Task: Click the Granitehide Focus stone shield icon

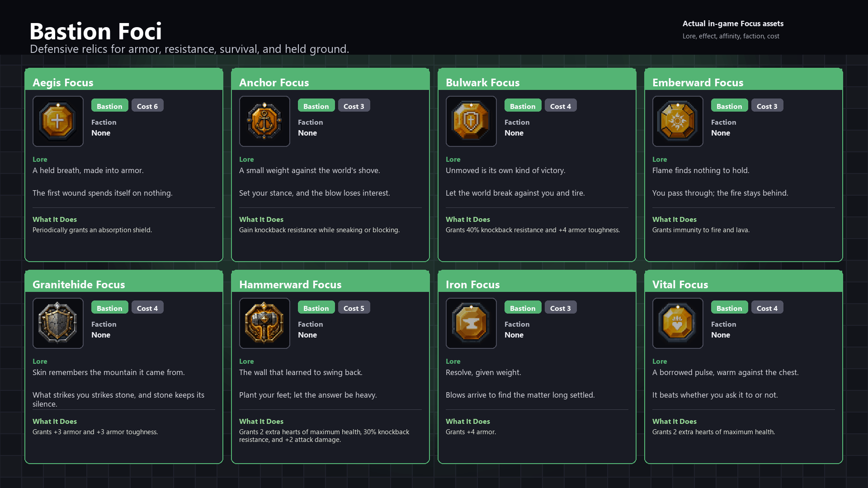Action: coord(58,323)
